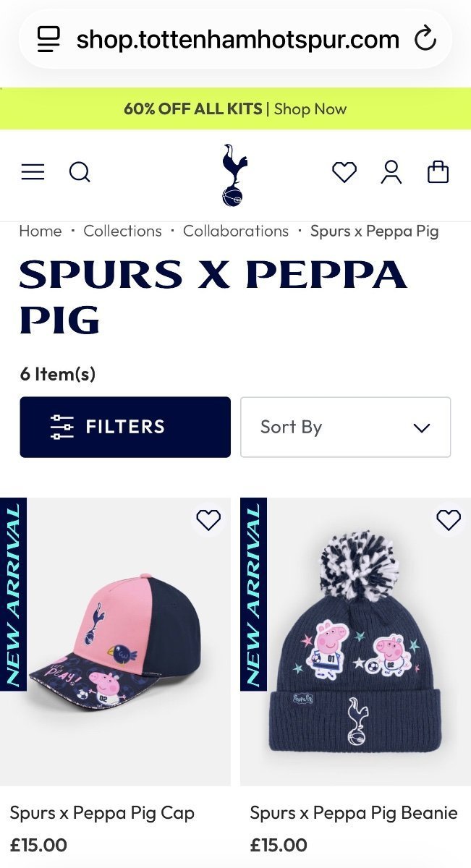Open the hamburger navigation menu

coord(33,172)
